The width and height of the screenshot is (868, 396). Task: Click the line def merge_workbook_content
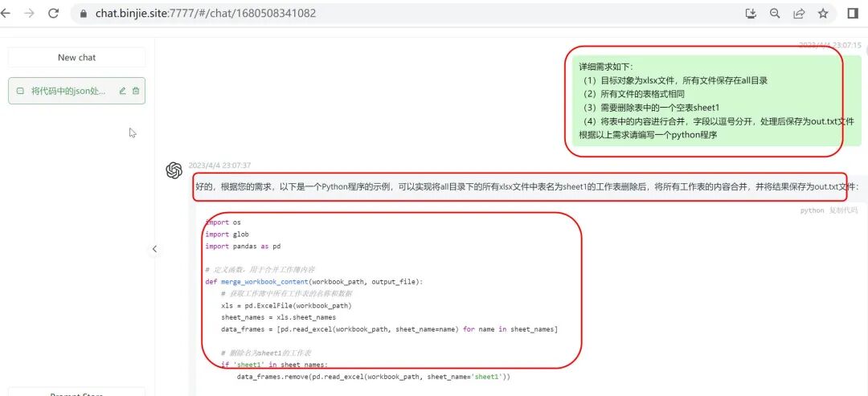pos(314,282)
